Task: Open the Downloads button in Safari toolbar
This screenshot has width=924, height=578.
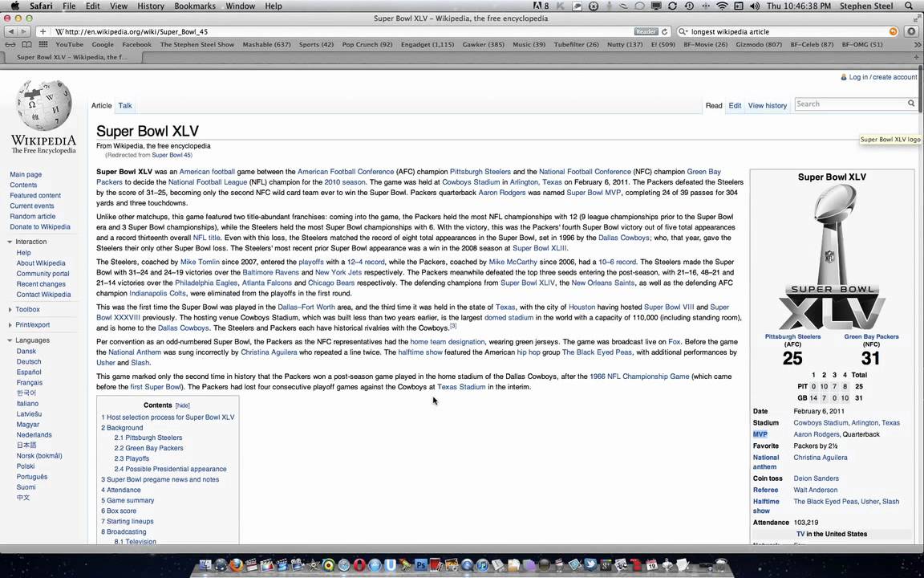Action: coord(912,31)
